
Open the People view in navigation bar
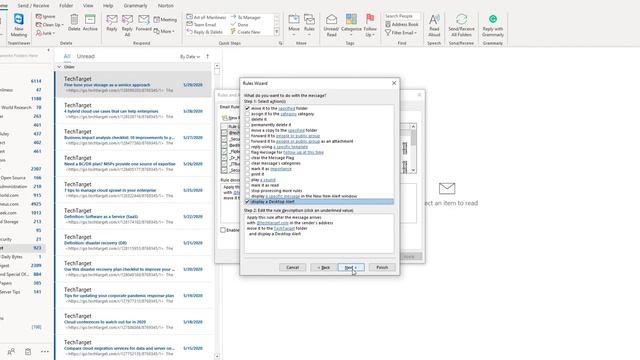coord(11,351)
